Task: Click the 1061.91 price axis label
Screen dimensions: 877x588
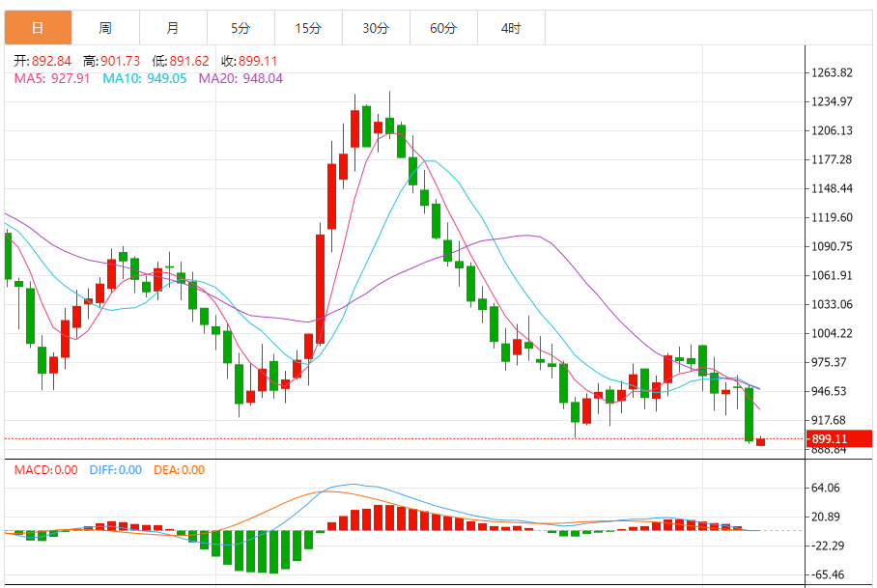Action: [x=833, y=275]
